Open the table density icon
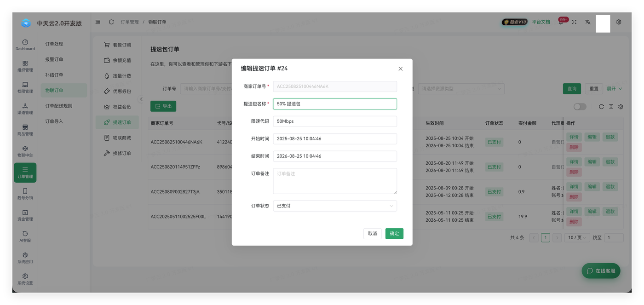644x305 pixels. [x=611, y=107]
